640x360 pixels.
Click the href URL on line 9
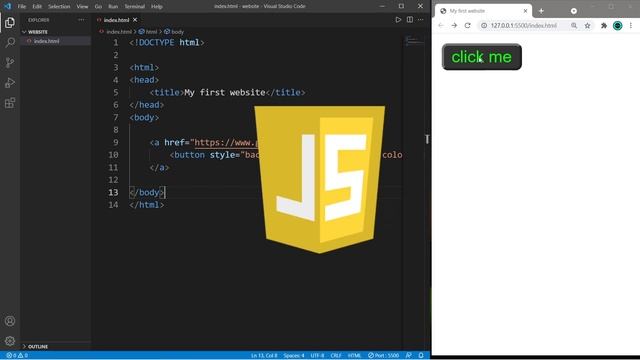[227, 142]
